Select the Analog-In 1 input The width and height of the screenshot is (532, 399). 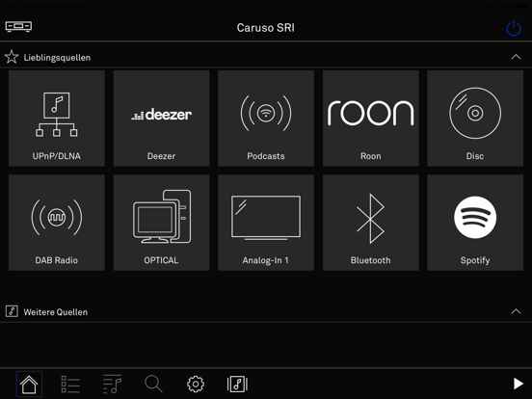click(266, 223)
